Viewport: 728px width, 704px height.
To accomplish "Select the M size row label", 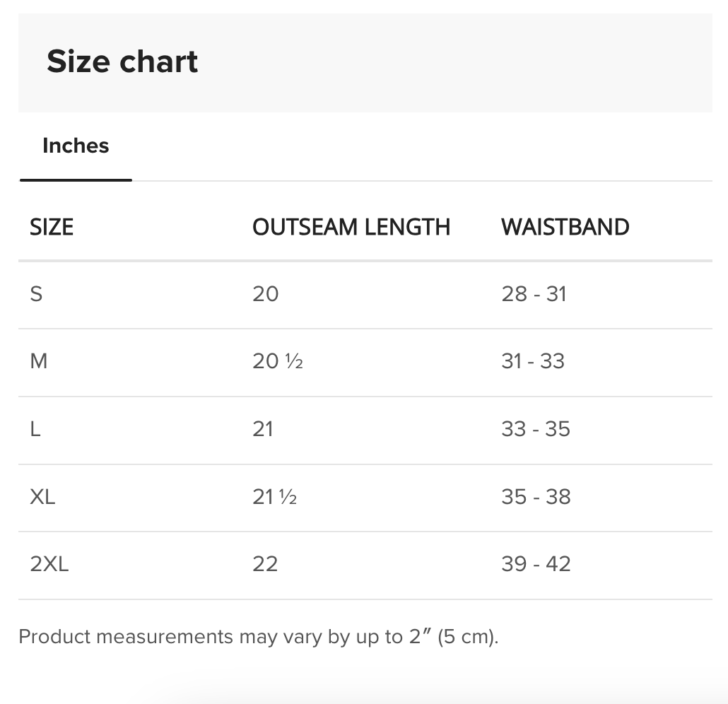I will [39, 361].
